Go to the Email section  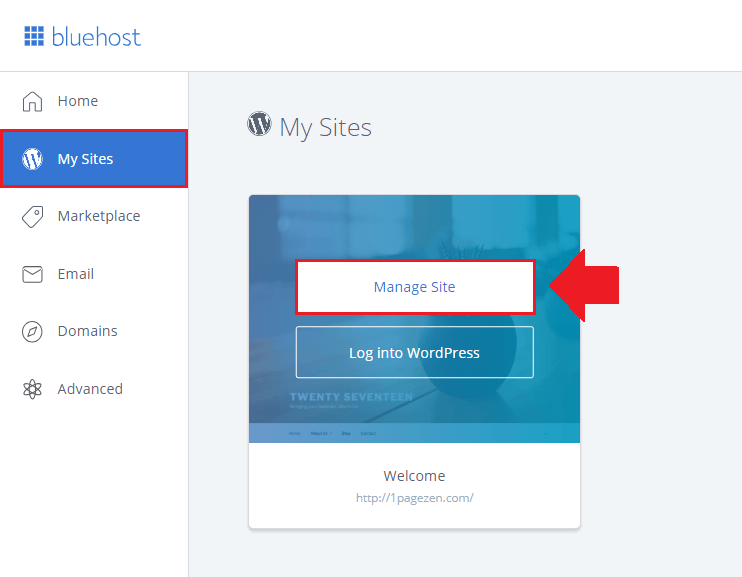coord(94,274)
